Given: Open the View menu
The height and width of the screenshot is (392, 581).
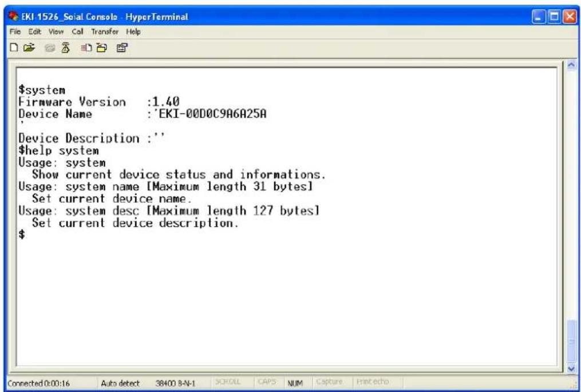Looking at the screenshot, I should tap(56, 31).
